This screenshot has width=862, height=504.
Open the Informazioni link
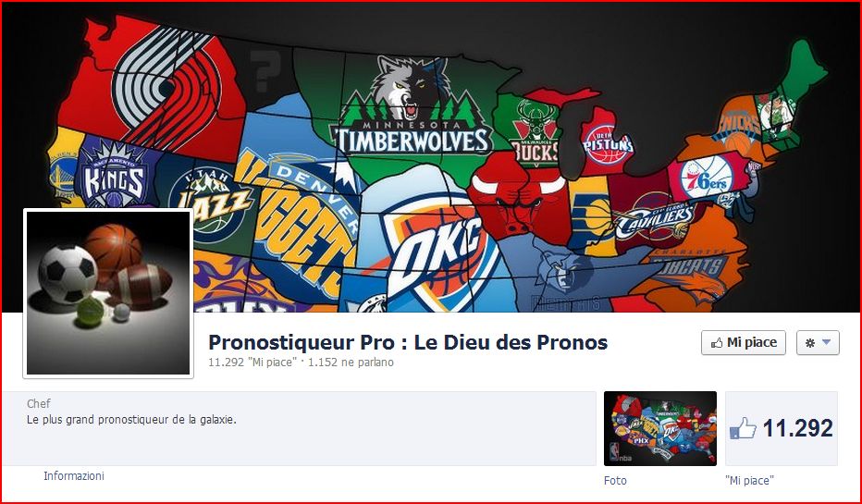tap(74, 476)
